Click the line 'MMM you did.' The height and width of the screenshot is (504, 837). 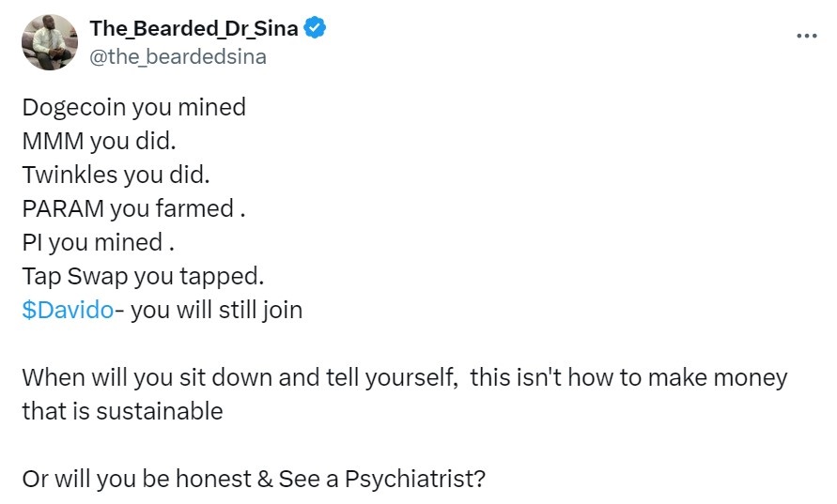[x=99, y=142]
